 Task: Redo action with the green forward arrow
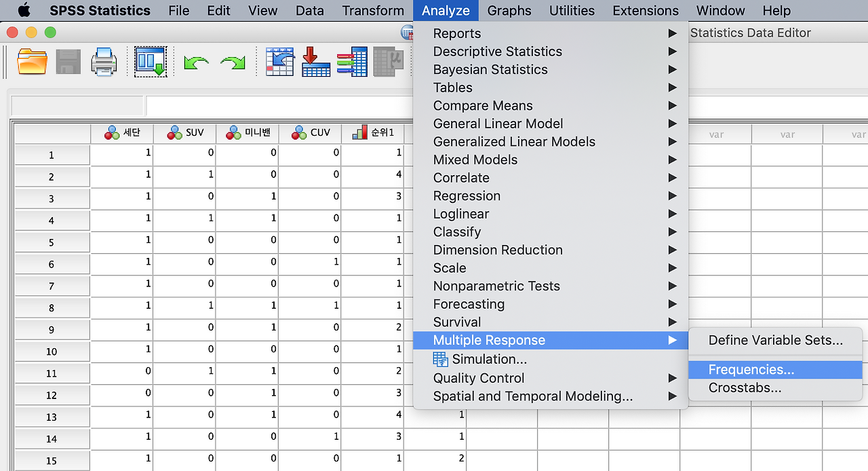pyautogui.click(x=233, y=63)
